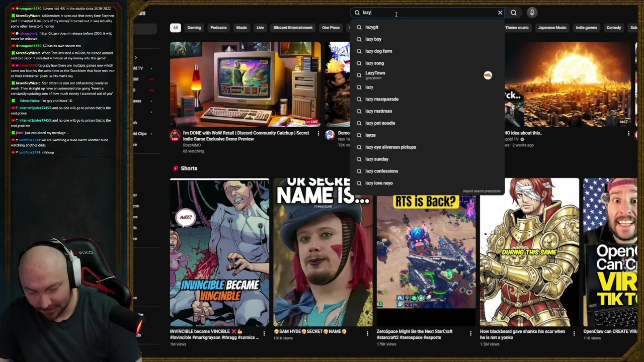The image size is (644, 362).
Task: Open options for the ZeroSpace short
Action: tap(470, 333)
